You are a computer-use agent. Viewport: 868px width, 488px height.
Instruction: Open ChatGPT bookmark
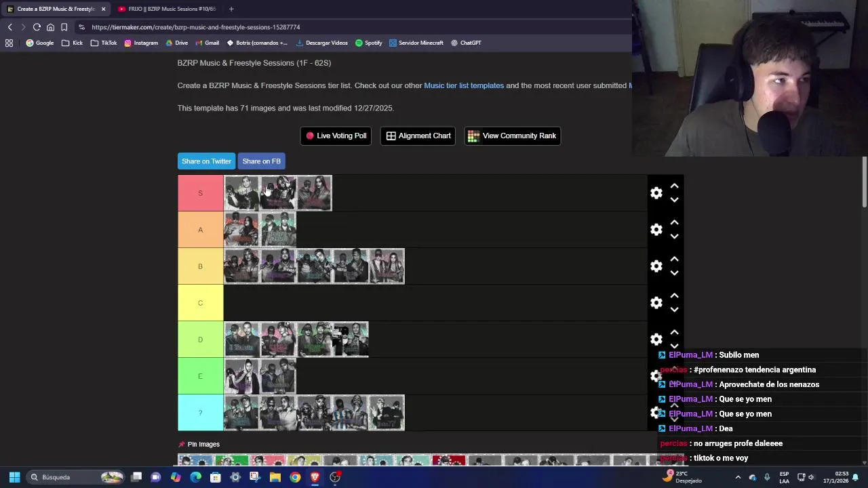466,43
